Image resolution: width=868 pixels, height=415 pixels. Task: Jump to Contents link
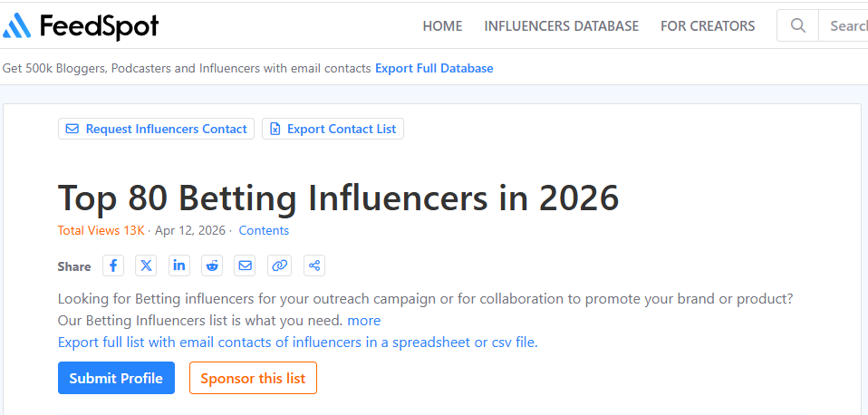[264, 230]
